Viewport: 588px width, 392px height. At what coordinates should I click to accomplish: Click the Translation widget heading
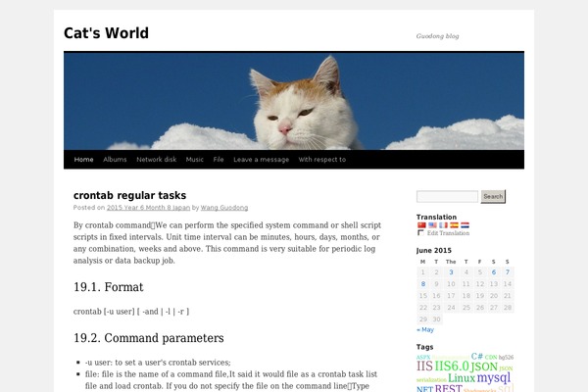pos(436,218)
